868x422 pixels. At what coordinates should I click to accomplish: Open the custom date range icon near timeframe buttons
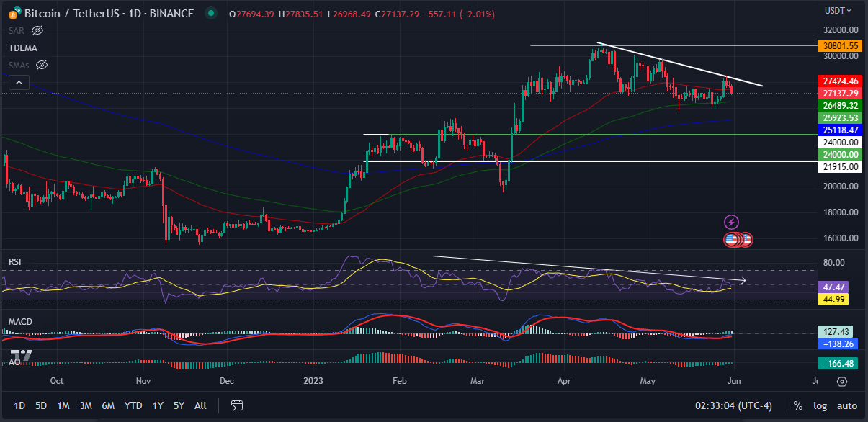click(236, 405)
